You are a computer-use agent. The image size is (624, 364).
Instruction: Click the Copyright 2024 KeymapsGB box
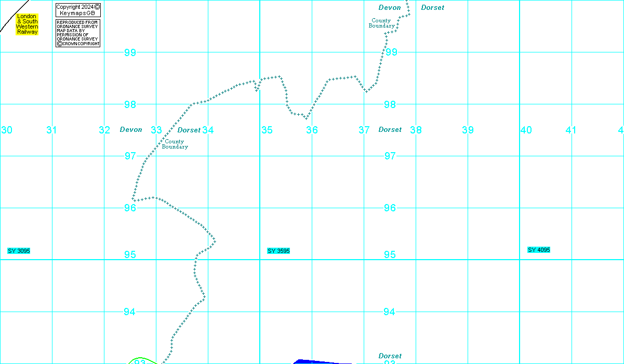(x=77, y=10)
